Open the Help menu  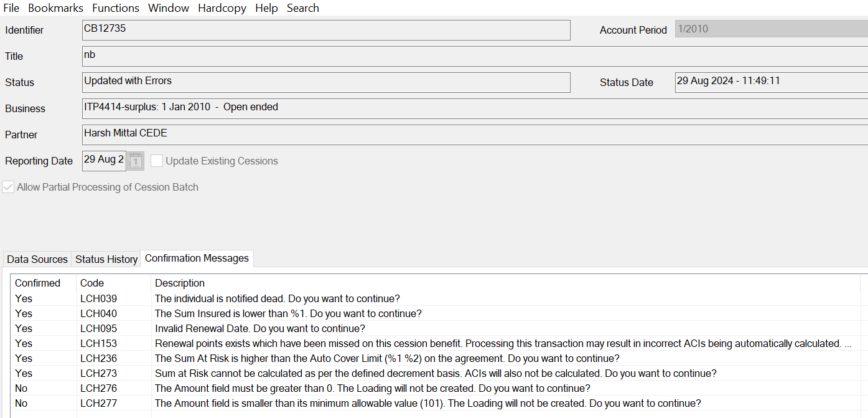coord(266,8)
